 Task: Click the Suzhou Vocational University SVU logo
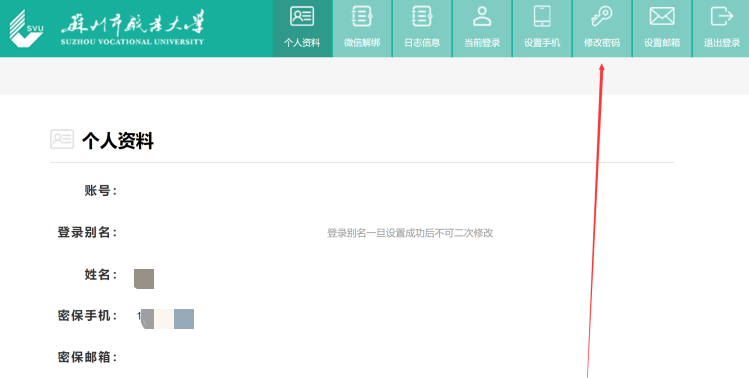(26, 28)
